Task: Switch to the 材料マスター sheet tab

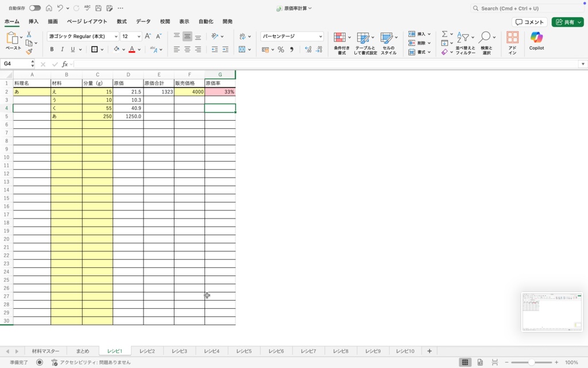Action: (x=45, y=351)
